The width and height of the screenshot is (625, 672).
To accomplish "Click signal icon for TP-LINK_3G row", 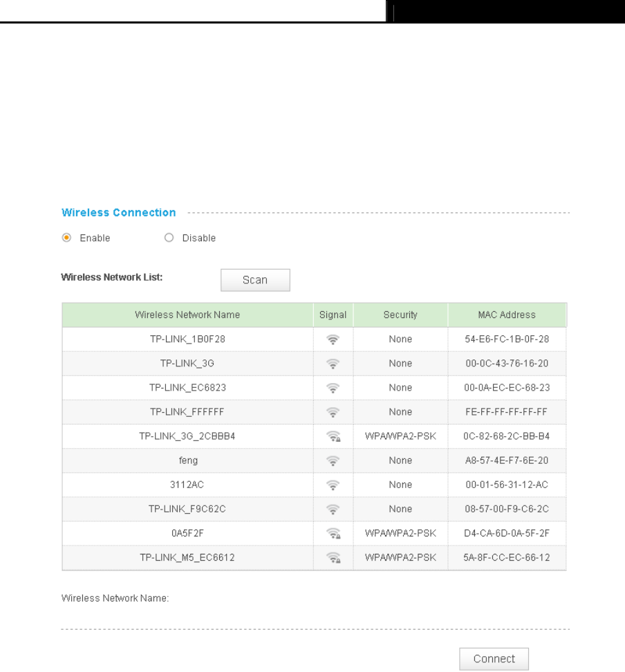I will pos(333,364).
